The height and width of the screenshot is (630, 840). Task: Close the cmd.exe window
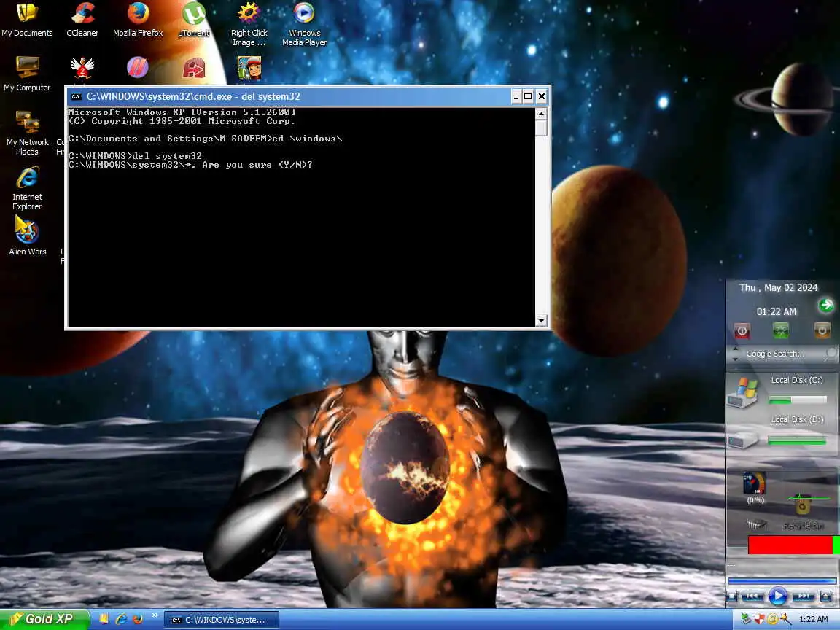(542, 96)
